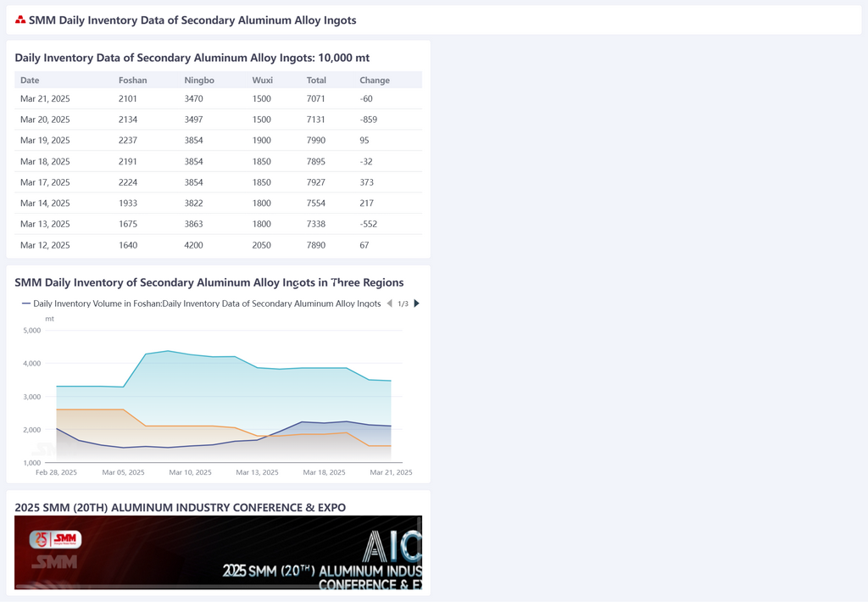Select the Mar 13, 2025 date cell
Image resolution: width=868 pixels, height=602 pixels.
pos(46,225)
